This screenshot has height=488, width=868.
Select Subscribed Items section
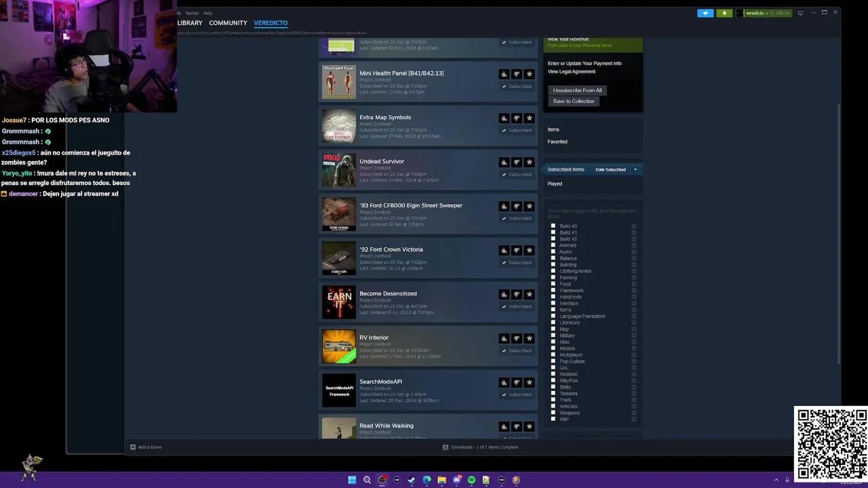[x=566, y=169]
